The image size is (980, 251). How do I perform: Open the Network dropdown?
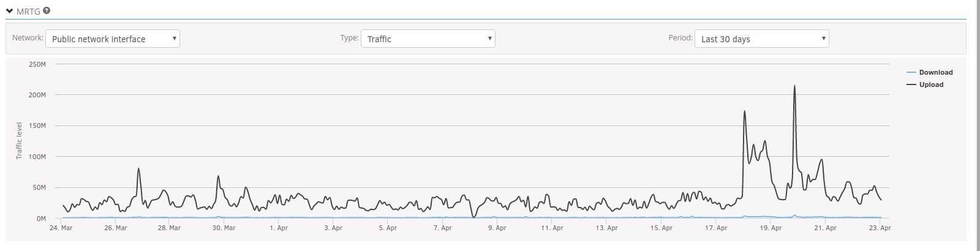(113, 39)
